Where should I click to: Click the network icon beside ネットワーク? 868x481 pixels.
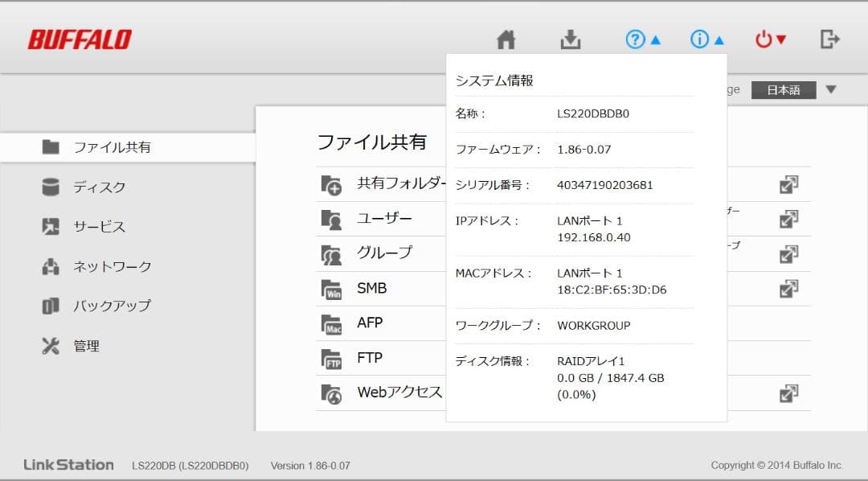pos(51,266)
